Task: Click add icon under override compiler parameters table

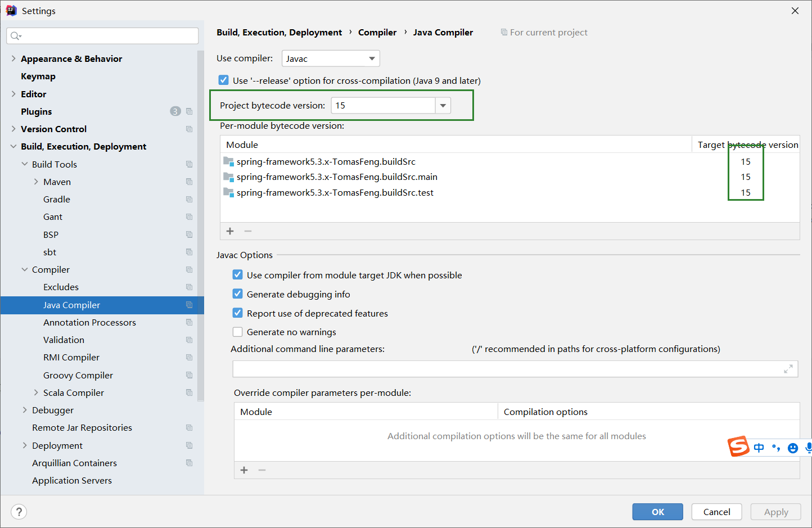Action: click(x=244, y=470)
